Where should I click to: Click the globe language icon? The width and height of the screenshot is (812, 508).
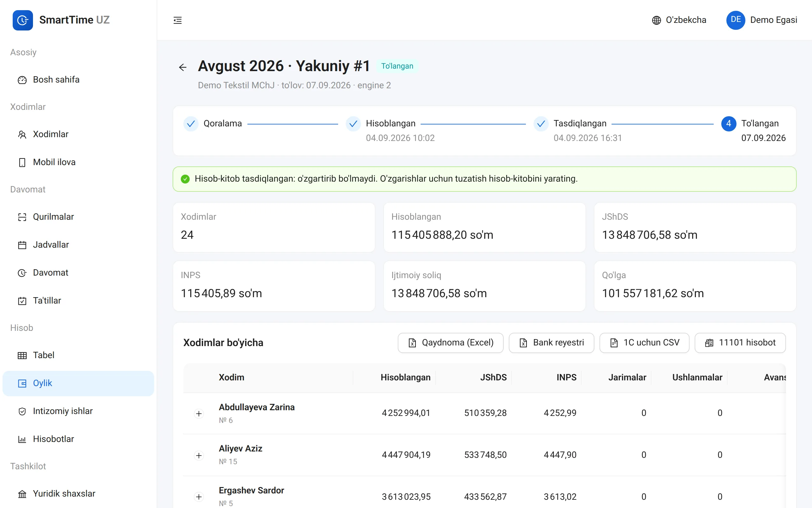(x=656, y=20)
